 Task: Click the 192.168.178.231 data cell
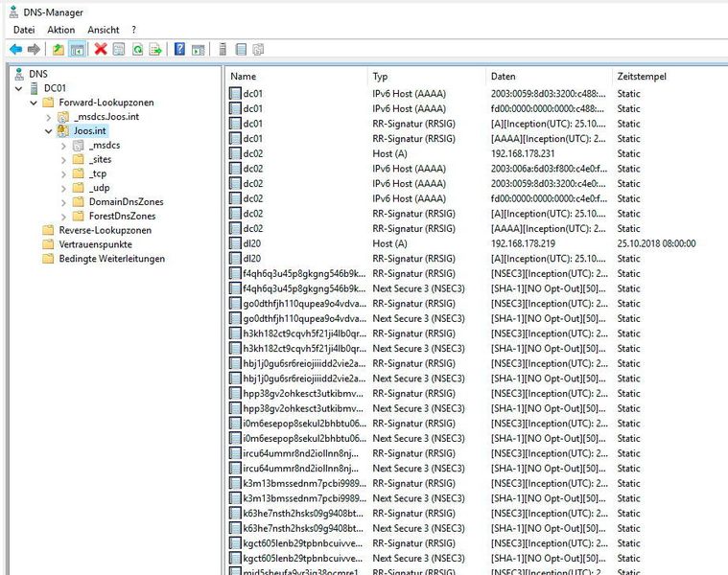point(523,153)
